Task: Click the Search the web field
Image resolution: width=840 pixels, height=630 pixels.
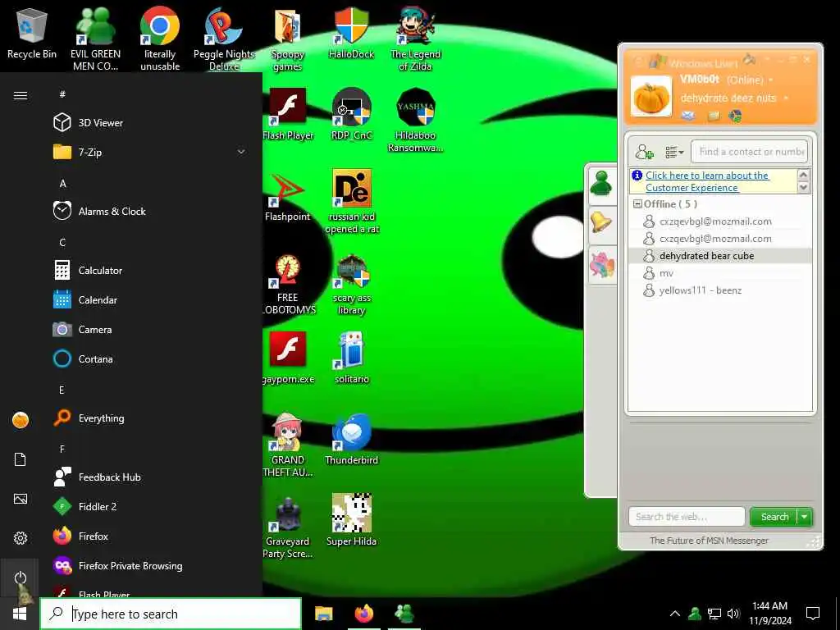Action: 687,517
